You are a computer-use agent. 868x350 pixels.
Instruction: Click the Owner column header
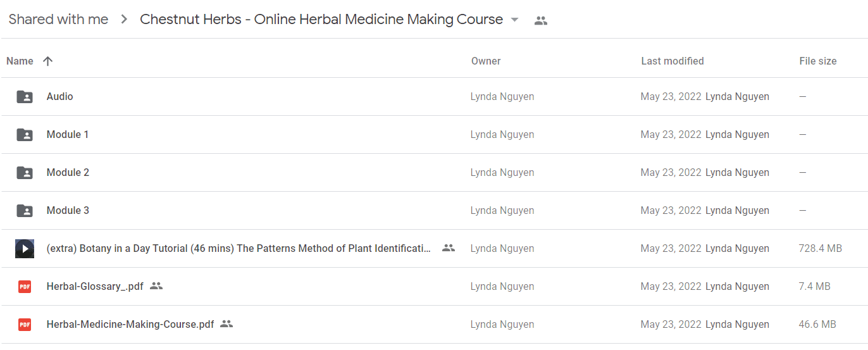click(x=486, y=61)
